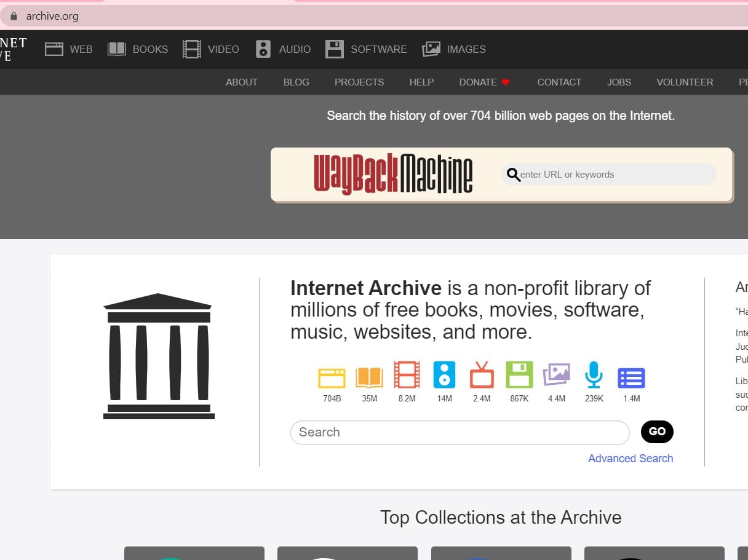Open the DONATE menu item
Image resolution: width=748 pixels, height=560 pixels.
pos(478,82)
